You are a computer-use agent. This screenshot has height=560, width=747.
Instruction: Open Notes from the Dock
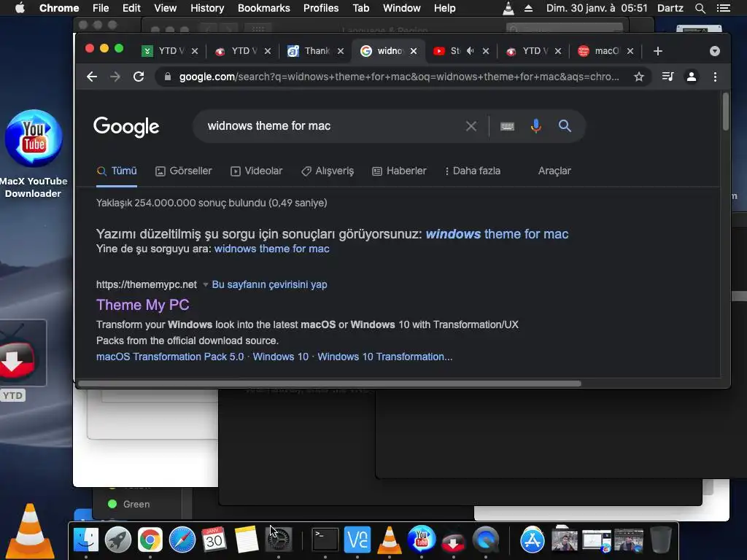coord(247,540)
